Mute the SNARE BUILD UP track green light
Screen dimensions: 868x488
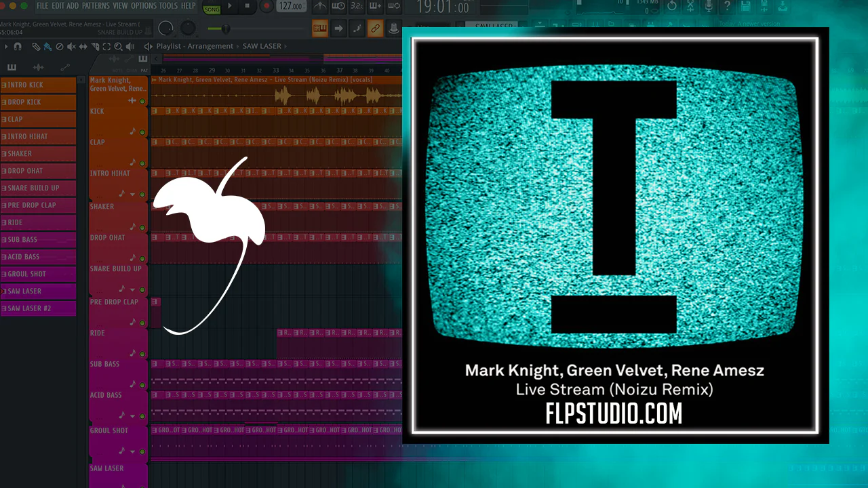coord(142,290)
